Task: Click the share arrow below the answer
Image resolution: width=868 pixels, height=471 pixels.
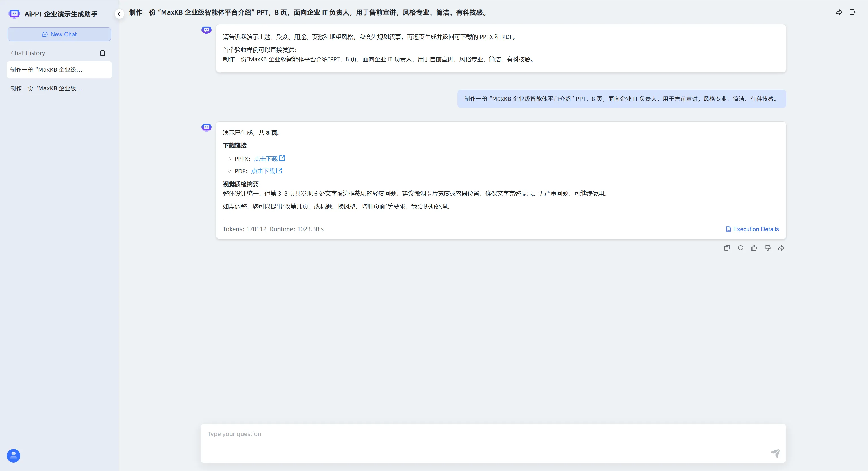Action: click(x=781, y=248)
